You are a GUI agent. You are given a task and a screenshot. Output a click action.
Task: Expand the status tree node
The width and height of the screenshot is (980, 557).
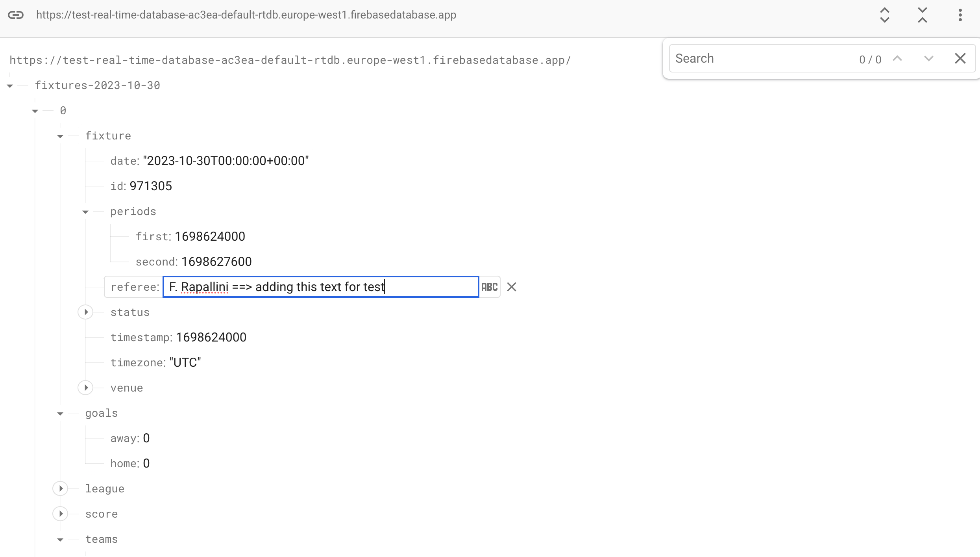[x=85, y=312]
